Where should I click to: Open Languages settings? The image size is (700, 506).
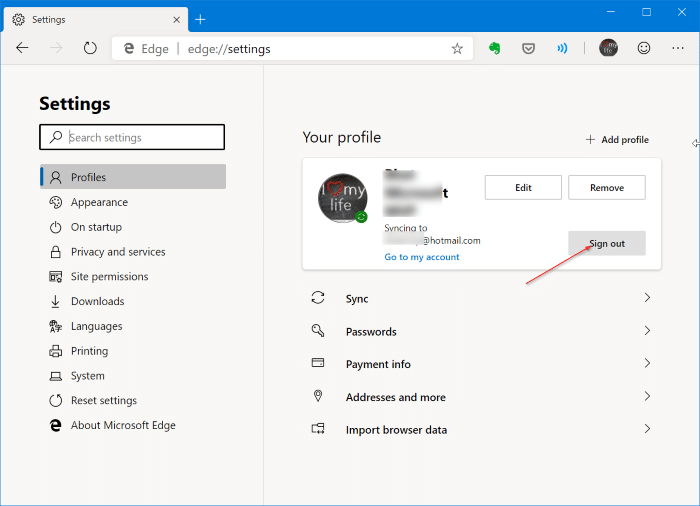tap(133, 326)
